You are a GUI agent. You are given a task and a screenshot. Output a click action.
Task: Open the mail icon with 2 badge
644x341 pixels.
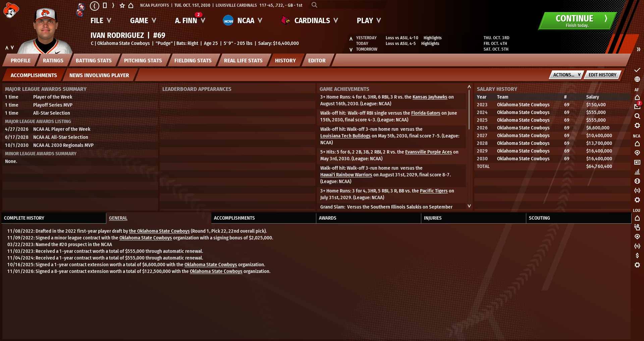(x=637, y=106)
